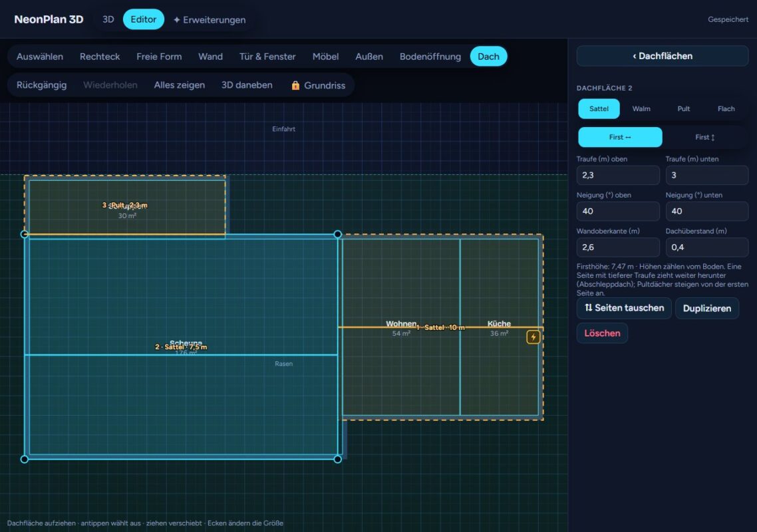Viewport: 757px width, 532px height.
Task: Edit the Neigung (°) unten value
Action: pos(707,211)
